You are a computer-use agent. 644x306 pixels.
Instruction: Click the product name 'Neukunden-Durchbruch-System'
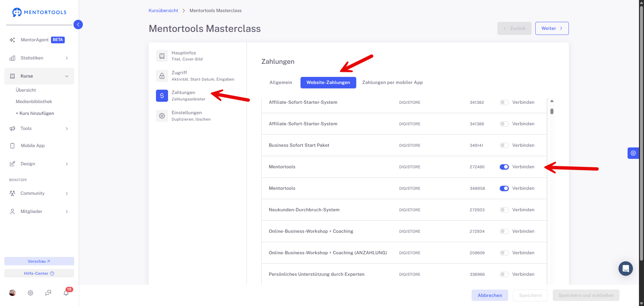(304, 210)
